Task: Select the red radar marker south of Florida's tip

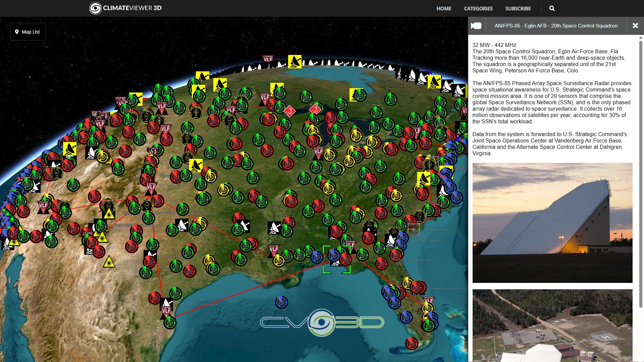Action: pos(412,344)
